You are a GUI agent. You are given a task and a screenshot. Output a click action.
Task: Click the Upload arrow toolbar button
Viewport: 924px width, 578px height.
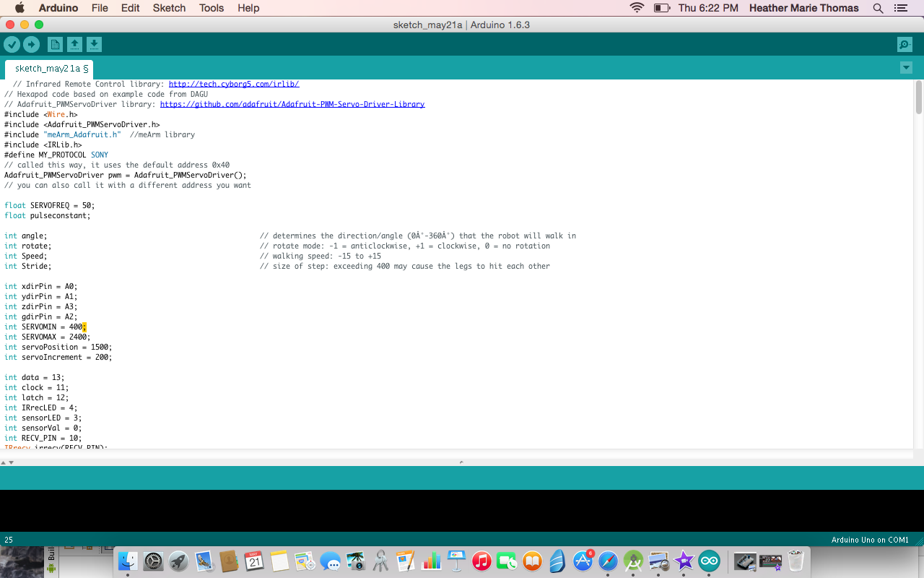pyautogui.click(x=31, y=45)
